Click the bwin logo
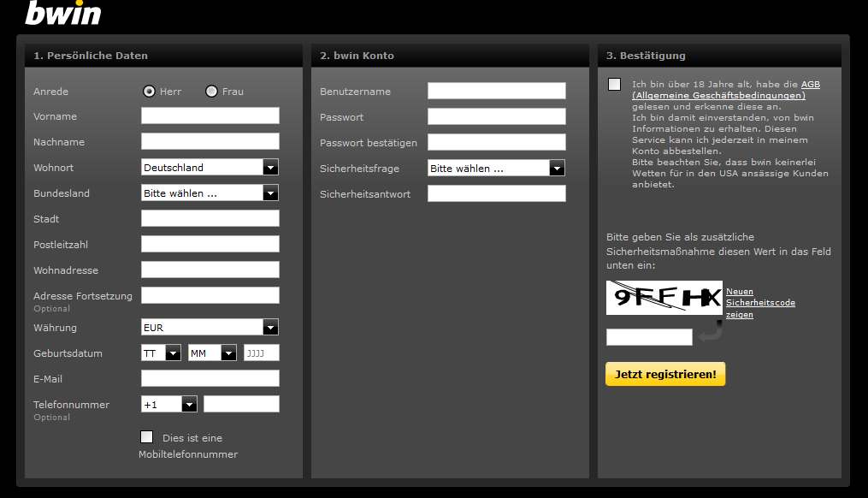The height and width of the screenshot is (498, 868). 63,12
